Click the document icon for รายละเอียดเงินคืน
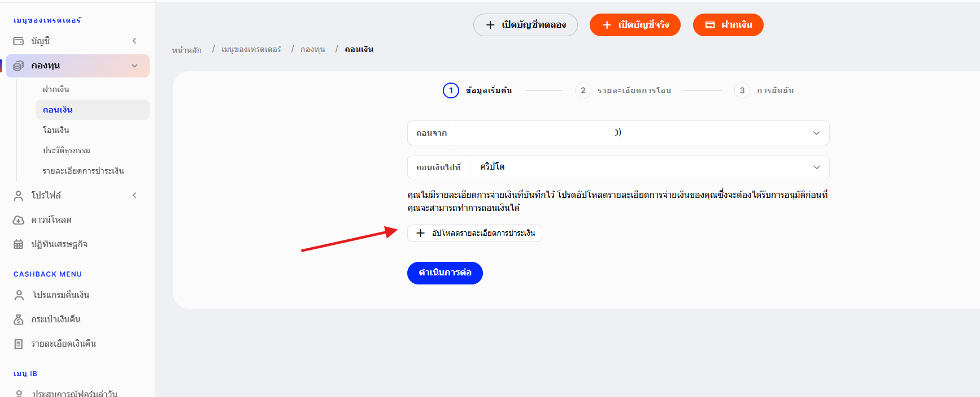 pos(19,344)
